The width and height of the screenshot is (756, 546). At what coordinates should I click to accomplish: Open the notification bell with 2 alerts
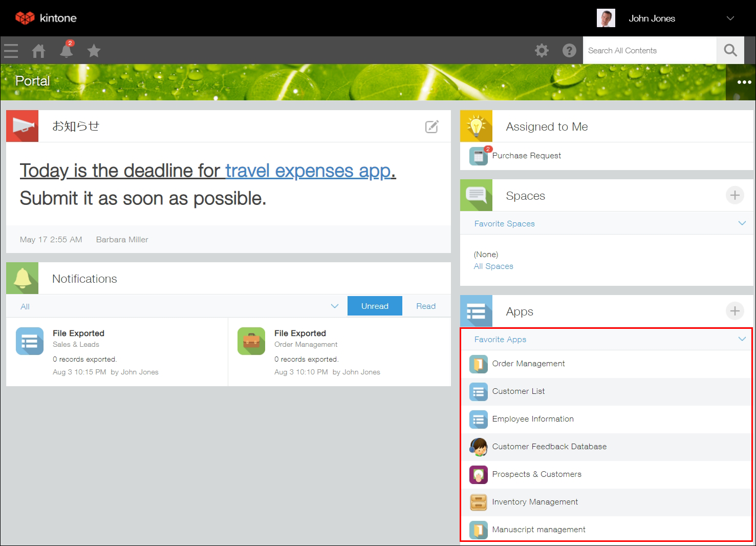point(66,50)
